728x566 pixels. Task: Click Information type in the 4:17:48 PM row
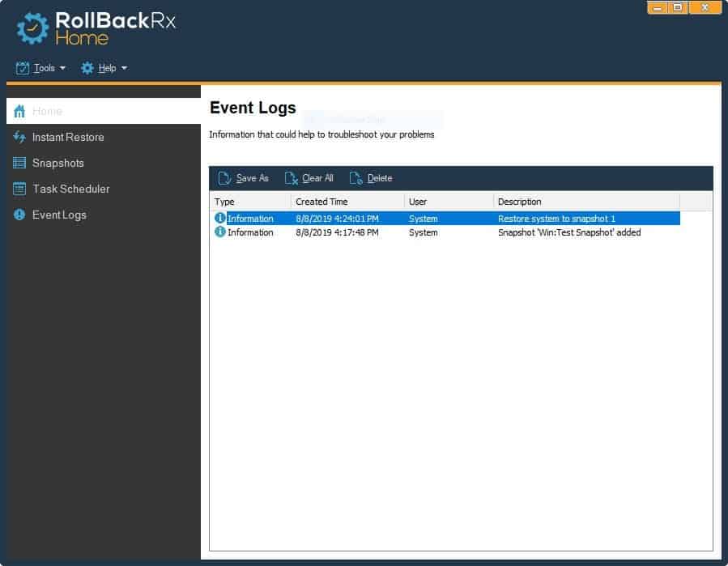tap(250, 232)
